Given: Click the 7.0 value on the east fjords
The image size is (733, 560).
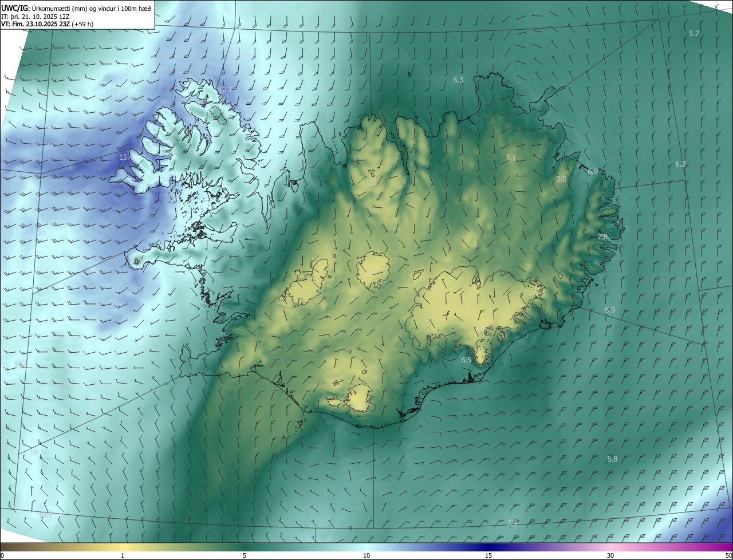Looking at the screenshot, I should 602,237.
